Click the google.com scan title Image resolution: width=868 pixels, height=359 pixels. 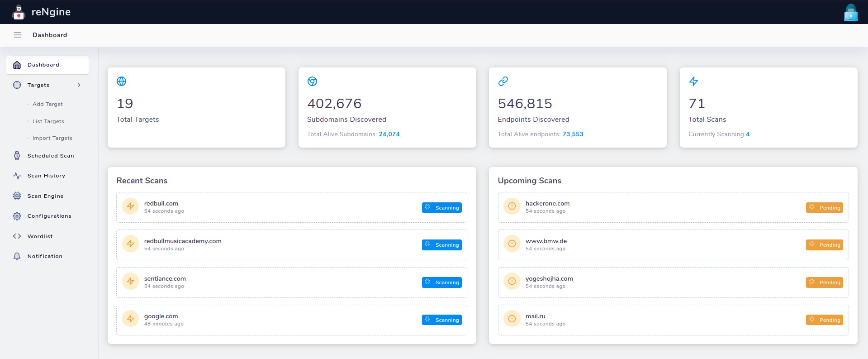pos(161,316)
